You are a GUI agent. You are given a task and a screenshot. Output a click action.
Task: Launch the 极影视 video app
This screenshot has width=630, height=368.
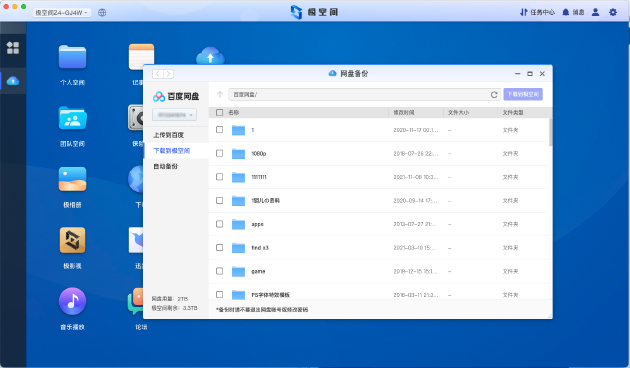72,240
